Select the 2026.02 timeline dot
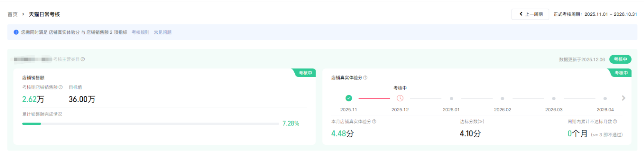Image resolution: width=644 pixels, height=157 pixels. coord(502,99)
